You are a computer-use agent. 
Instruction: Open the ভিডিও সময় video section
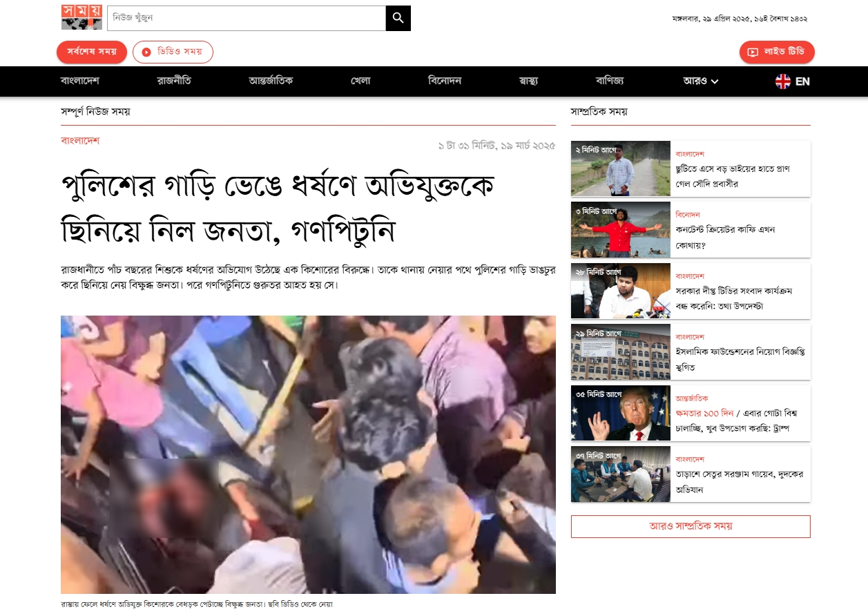173,52
